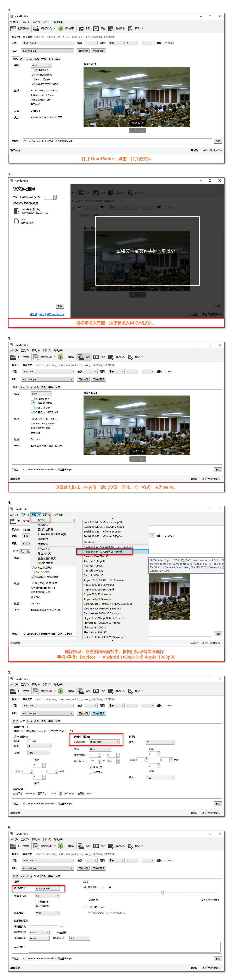The height and width of the screenshot is (980, 233).
Task: Click Open Source (打开源文件) icon in step 3 window
Action: click(13, 357)
